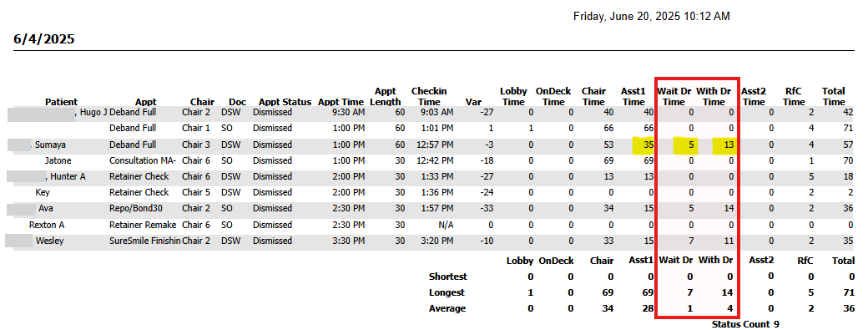Select the Hugo J Deband Full row

(434, 113)
